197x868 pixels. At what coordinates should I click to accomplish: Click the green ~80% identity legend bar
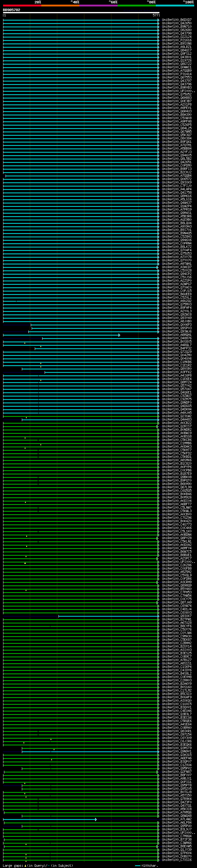pyautogui.click(x=137, y=6)
